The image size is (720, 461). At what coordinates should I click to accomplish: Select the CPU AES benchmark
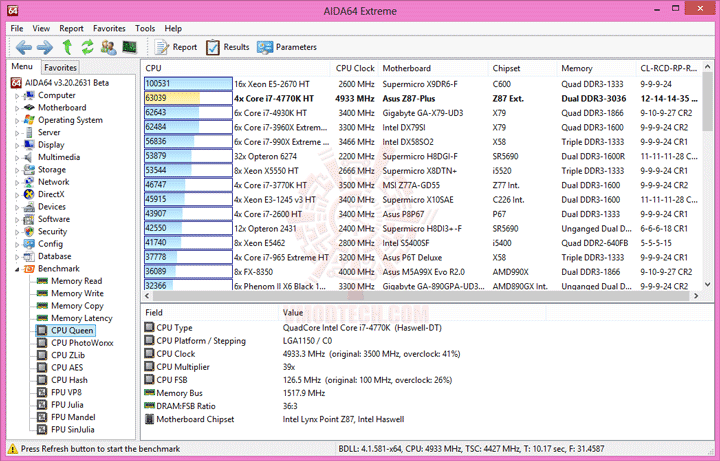pos(67,368)
